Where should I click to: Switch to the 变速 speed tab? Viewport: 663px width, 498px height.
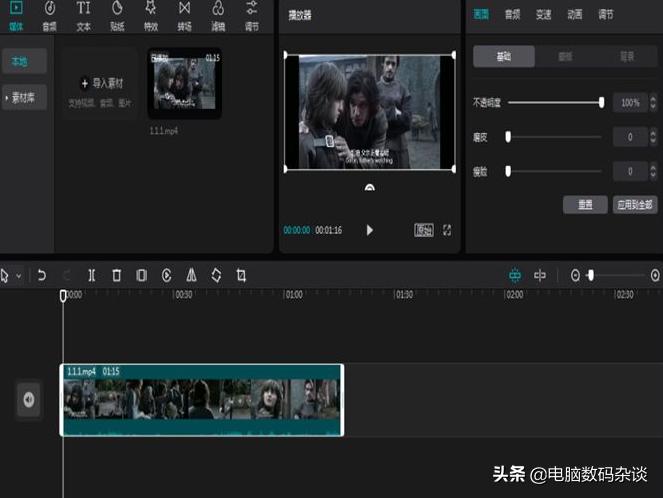(544, 15)
